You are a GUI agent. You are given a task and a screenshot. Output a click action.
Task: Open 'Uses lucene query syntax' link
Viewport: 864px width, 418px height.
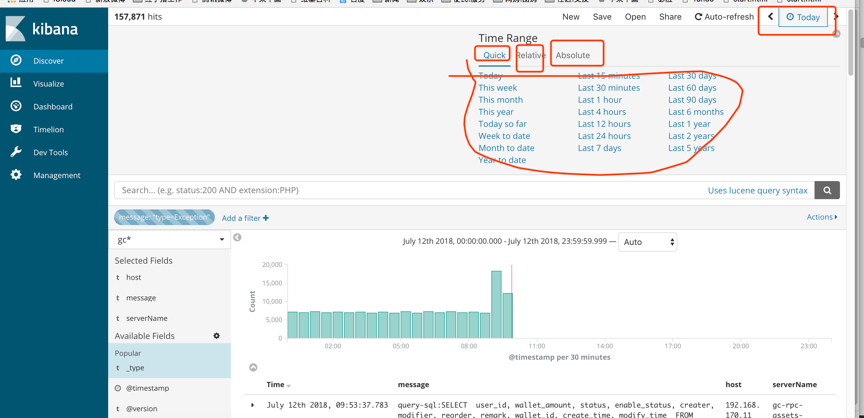coord(758,191)
